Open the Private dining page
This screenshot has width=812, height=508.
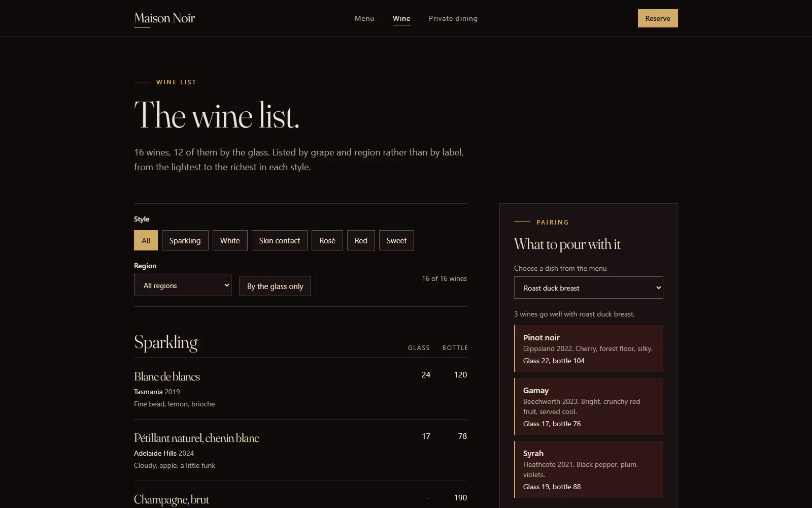pos(453,18)
